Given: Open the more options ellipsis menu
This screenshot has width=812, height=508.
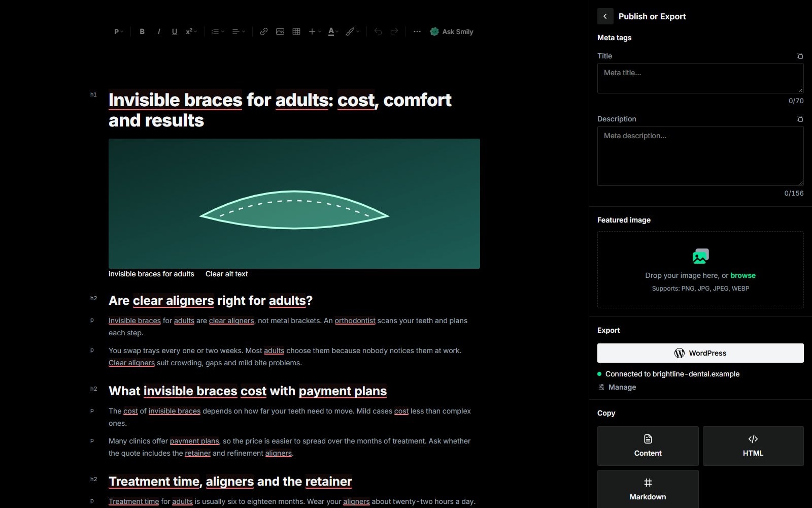Looking at the screenshot, I should click(417, 31).
